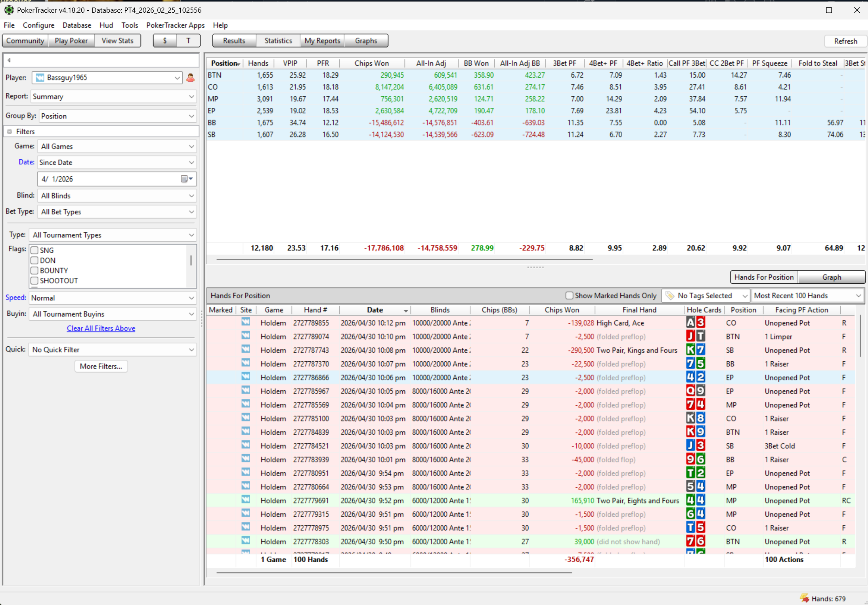Open the Buyin All Tournament Buyins dropdown
868x605 pixels.
113,314
